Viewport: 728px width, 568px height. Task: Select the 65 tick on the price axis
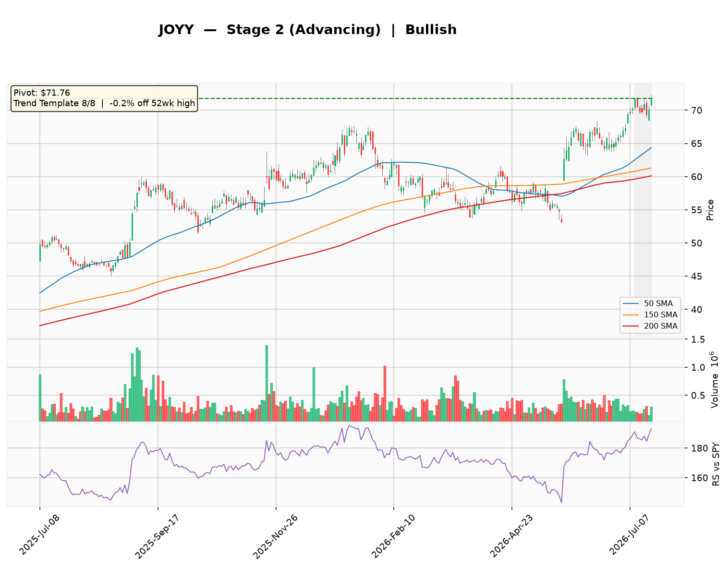click(696, 144)
